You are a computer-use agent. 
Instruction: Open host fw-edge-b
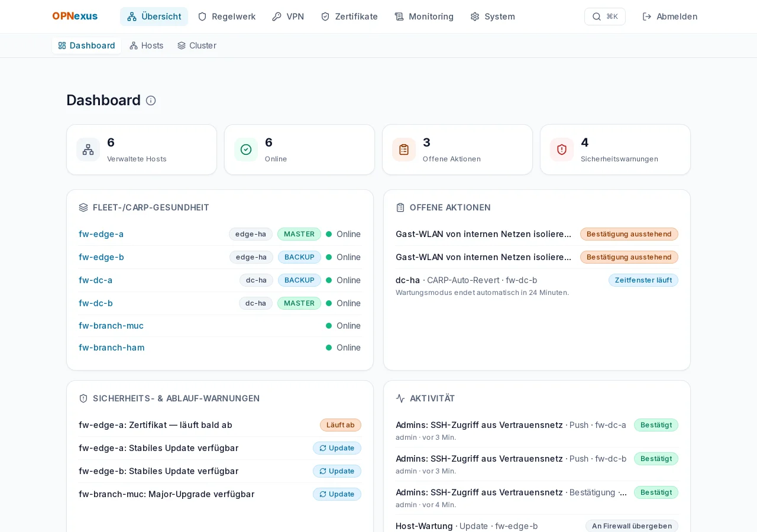click(101, 257)
